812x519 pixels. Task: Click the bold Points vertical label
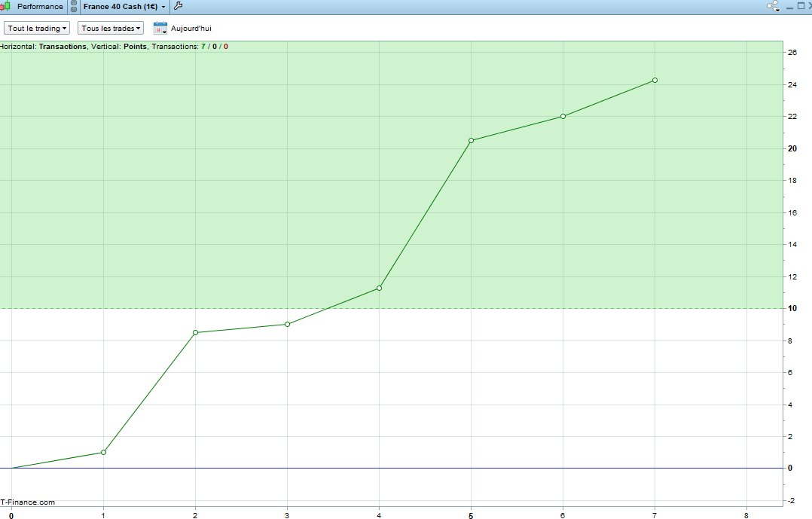point(135,47)
